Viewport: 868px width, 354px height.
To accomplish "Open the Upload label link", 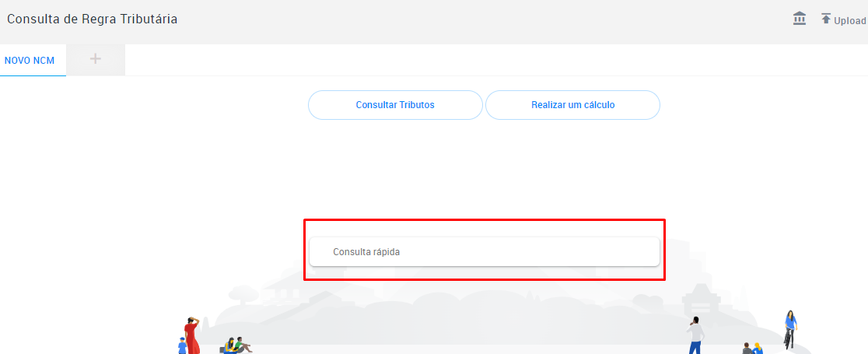I will point(850,21).
